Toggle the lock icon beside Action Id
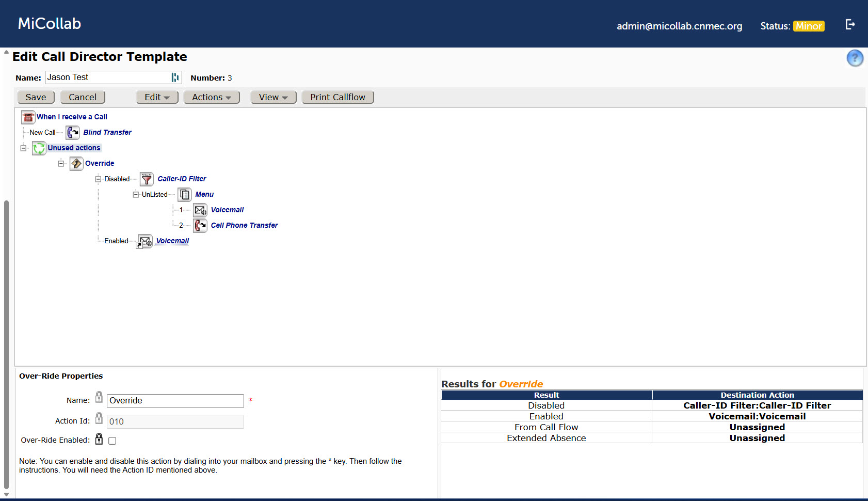This screenshot has width=868, height=501. [x=99, y=418]
